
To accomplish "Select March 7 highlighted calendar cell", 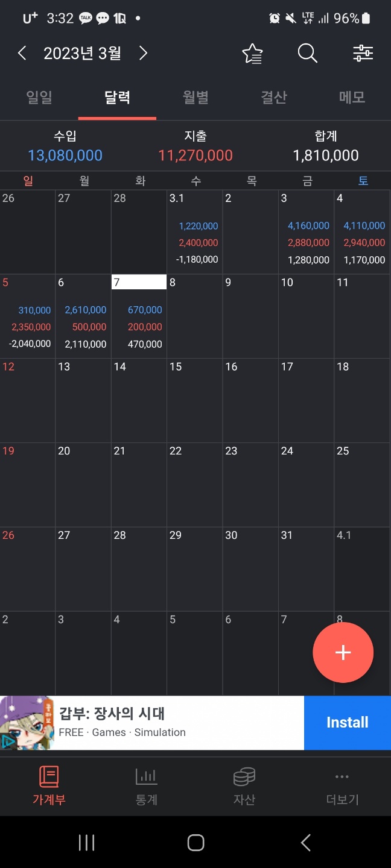I will point(139,316).
